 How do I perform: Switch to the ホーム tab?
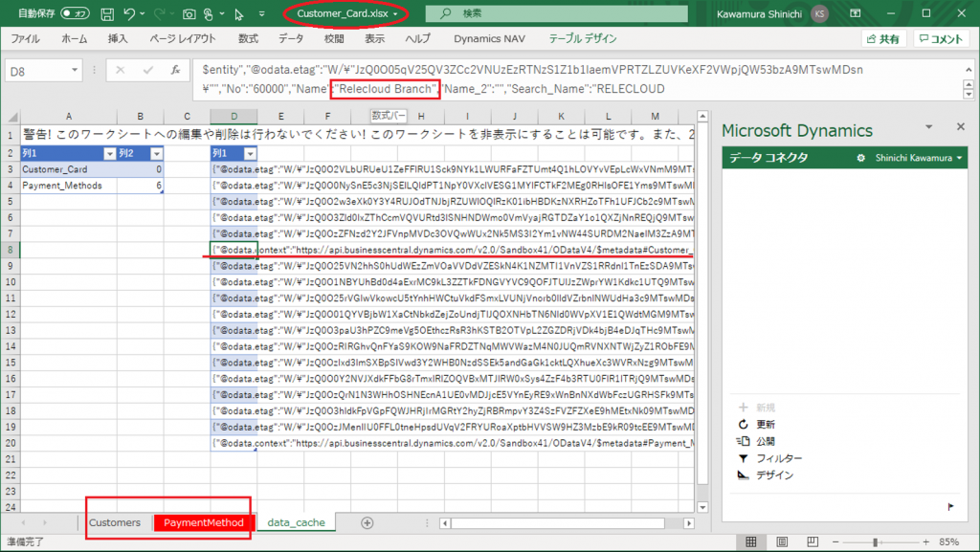75,38
